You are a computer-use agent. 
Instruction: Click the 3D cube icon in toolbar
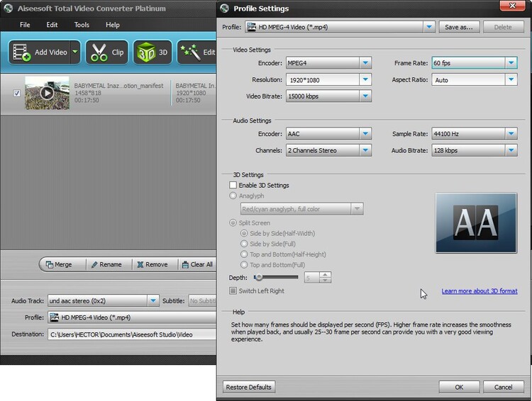tap(146, 52)
